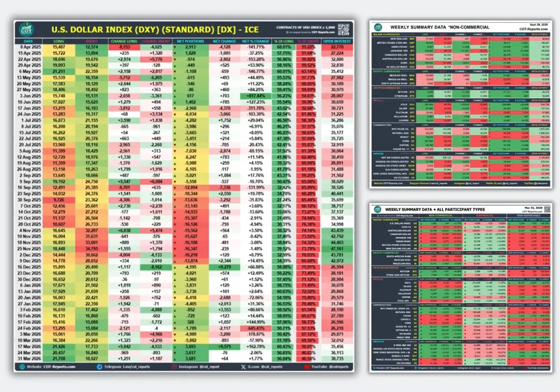Click the +9,575 net change value

pos(225,347)
